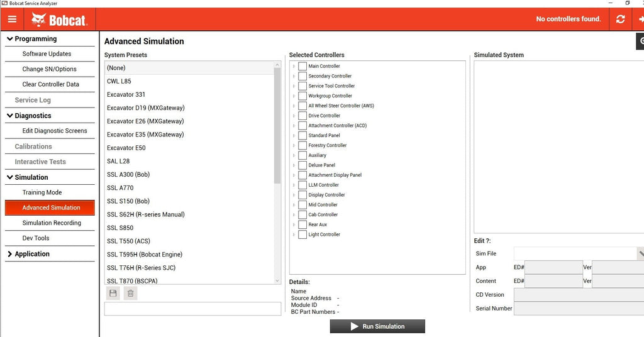Go to Software Updates
The height and width of the screenshot is (337, 644).
tap(47, 54)
